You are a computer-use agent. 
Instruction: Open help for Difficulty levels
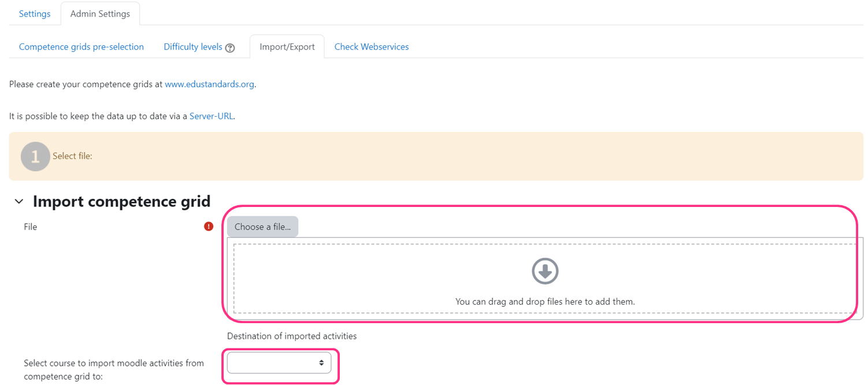pyautogui.click(x=230, y=48)
